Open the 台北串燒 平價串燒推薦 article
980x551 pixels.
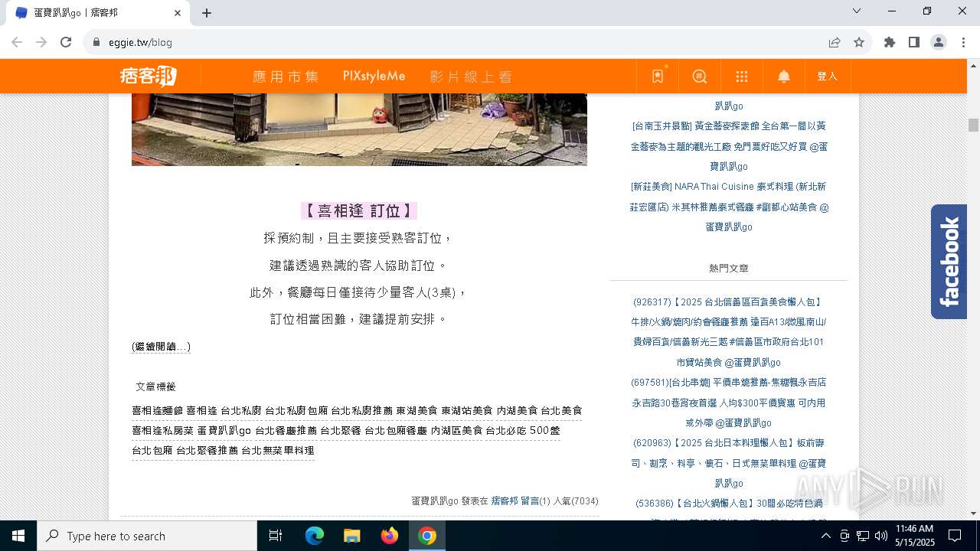pyautogui.click(x=728, y=403)
